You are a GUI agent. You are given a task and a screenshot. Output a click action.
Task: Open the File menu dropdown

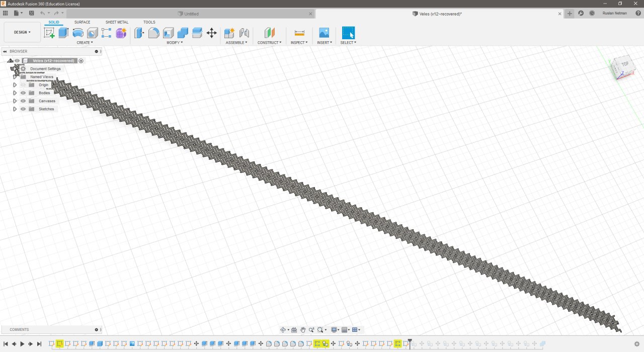19,13
